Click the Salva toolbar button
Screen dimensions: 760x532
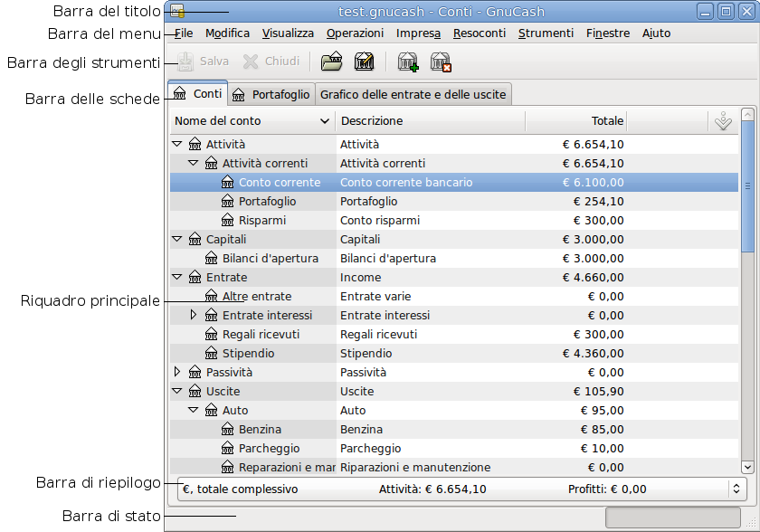point(203,62)
